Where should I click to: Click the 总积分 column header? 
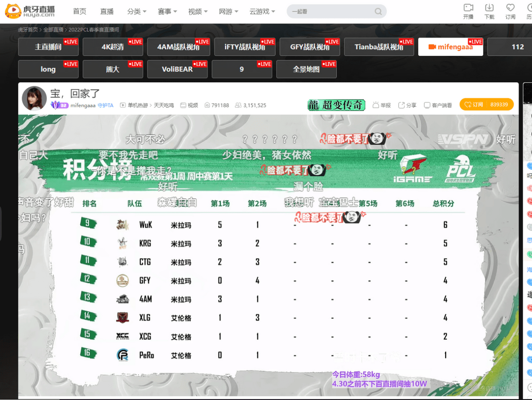click(x=444, y=204)
